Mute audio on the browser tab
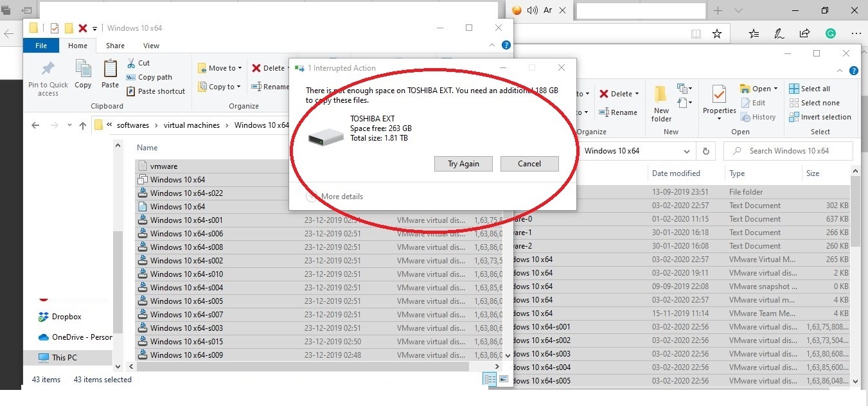Viewport: 868px width, 406px height. [x=532, y=10]
